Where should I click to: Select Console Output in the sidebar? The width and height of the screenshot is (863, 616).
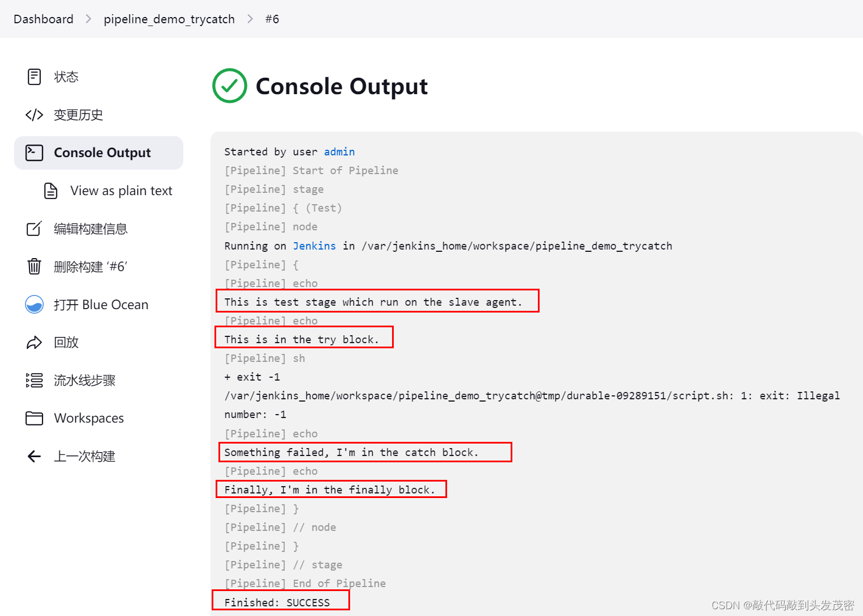[99, 153]
